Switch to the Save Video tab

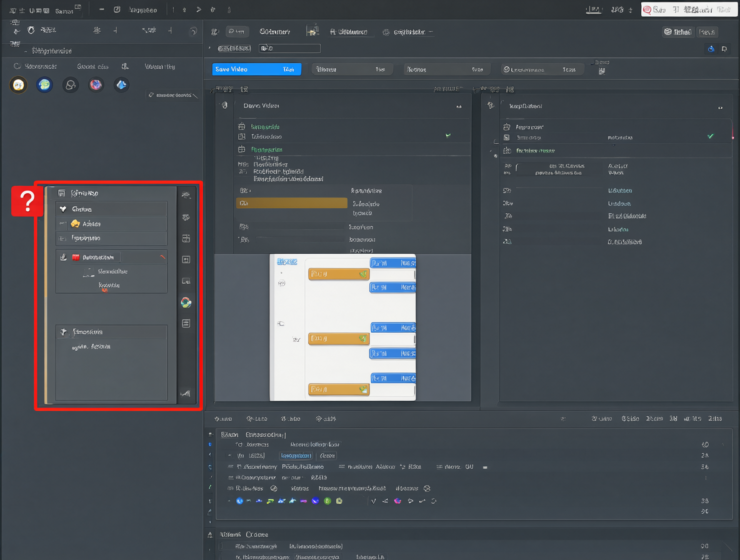[257, 69]
